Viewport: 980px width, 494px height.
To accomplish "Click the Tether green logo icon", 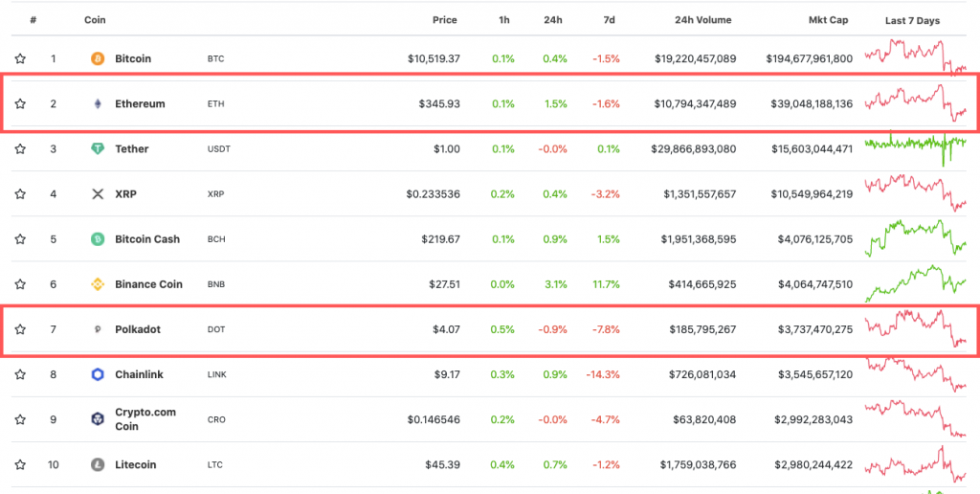I will (x=98, y=148).
